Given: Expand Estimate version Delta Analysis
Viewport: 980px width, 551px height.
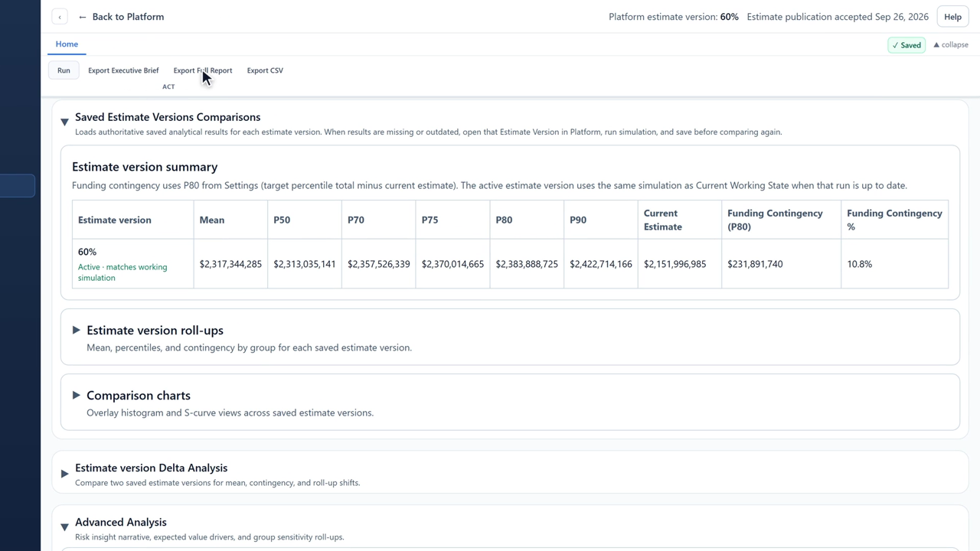Looking at the screenshot, I should click(64, 474).
